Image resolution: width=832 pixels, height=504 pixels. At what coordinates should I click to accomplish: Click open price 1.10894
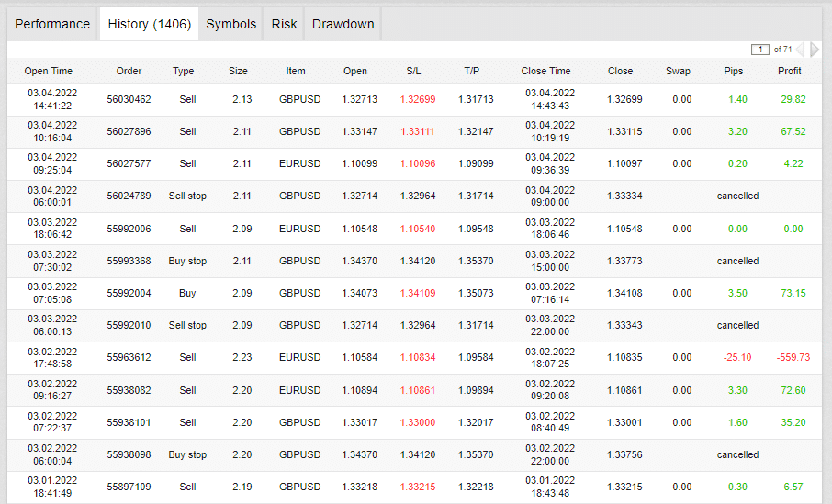[360, 390]
